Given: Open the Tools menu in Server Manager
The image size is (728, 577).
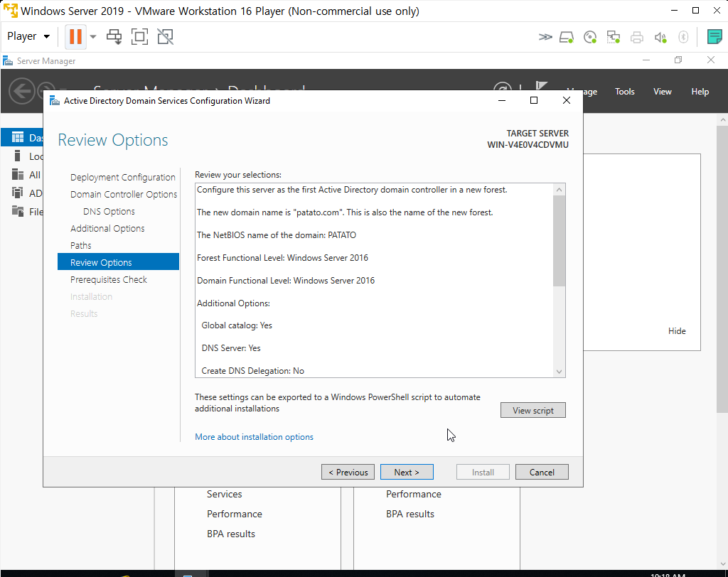Looking at the screenshot, I should (624, 92).
